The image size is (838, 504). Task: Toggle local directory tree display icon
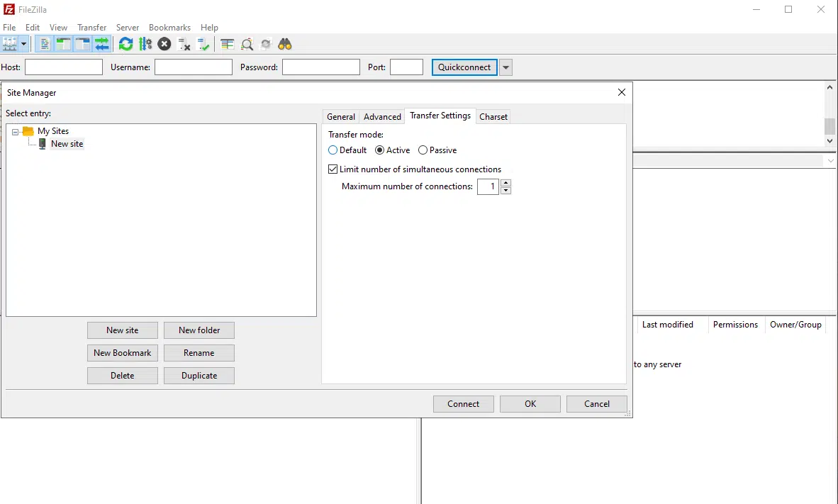pyautogui.click(x=64, y=44)
